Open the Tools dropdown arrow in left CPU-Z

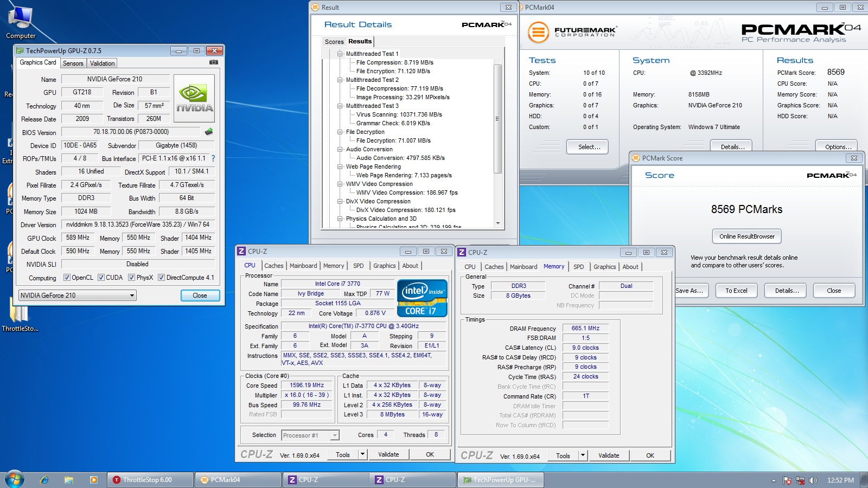click(x=363, y=454)
